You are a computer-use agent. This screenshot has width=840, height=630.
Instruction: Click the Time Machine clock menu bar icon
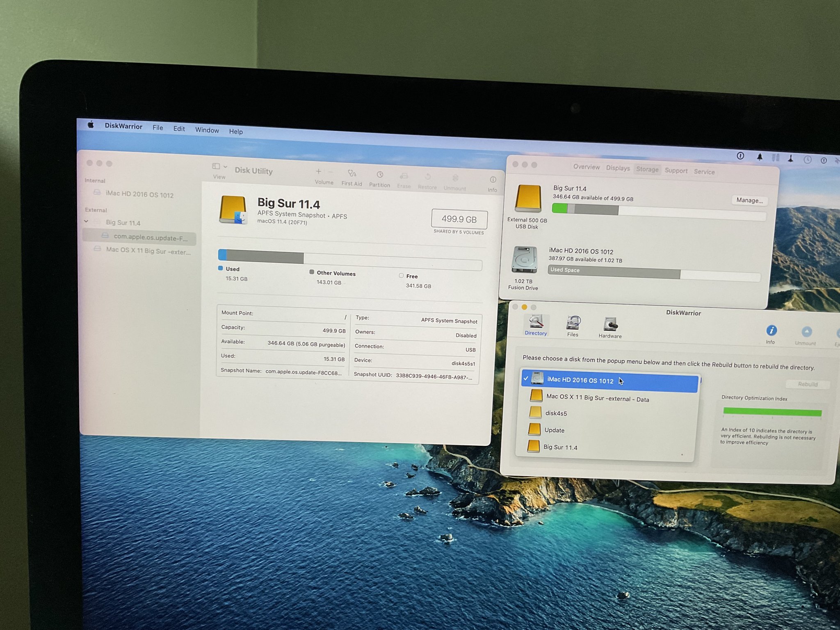click(808, 160)
